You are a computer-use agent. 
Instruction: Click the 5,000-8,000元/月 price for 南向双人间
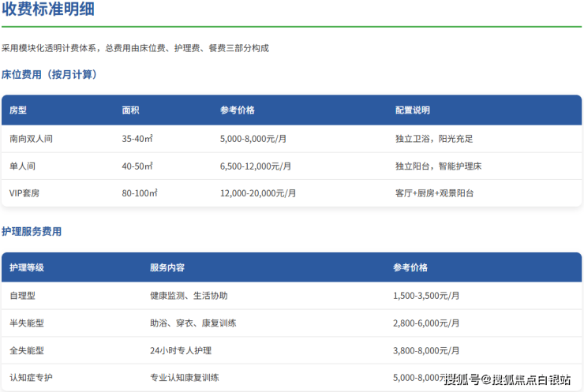(x=253, y=139)
